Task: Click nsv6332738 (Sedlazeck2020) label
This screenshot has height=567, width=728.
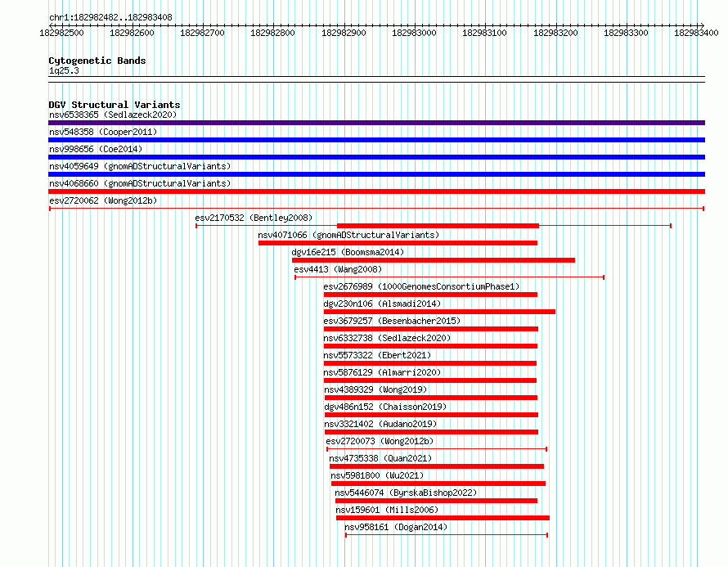Action: click(x=387, y=338)
